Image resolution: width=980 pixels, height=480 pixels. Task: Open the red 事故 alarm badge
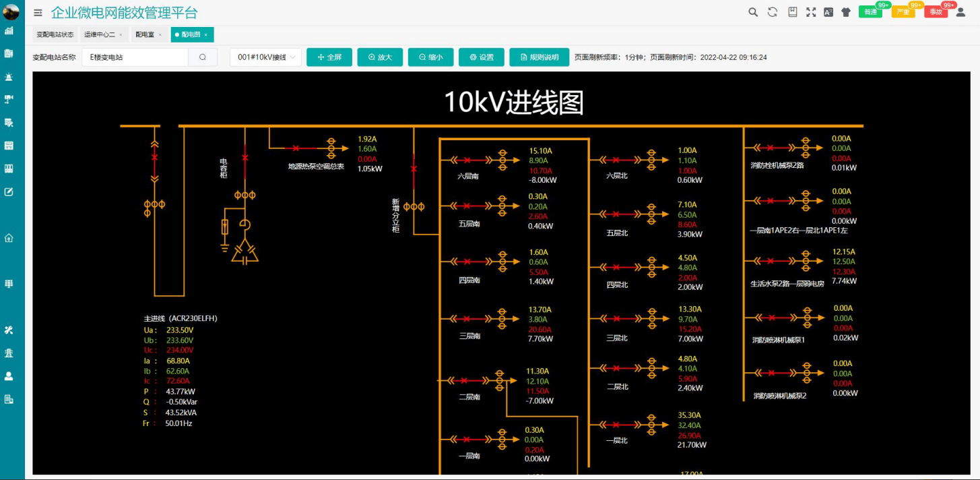[x=936, y=12]
